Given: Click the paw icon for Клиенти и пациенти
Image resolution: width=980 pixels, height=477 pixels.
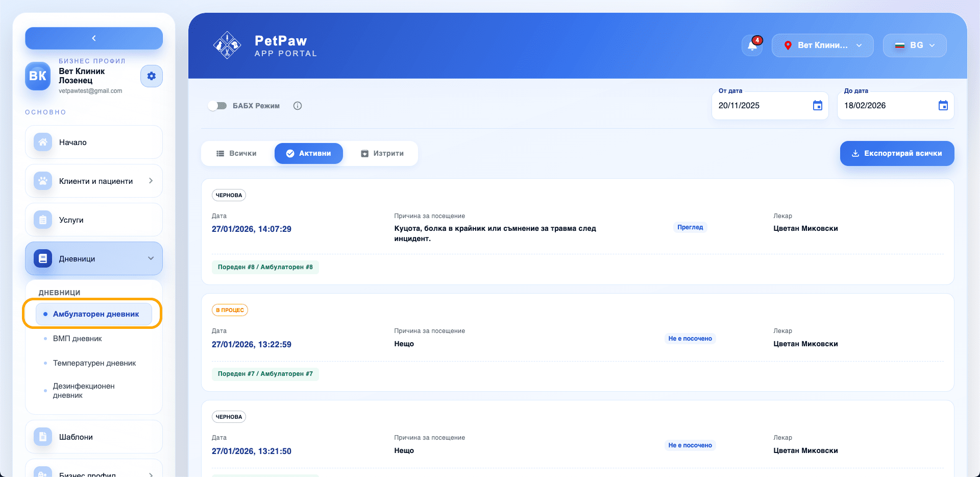Looking at the screenshot, I should pos(43,181).
